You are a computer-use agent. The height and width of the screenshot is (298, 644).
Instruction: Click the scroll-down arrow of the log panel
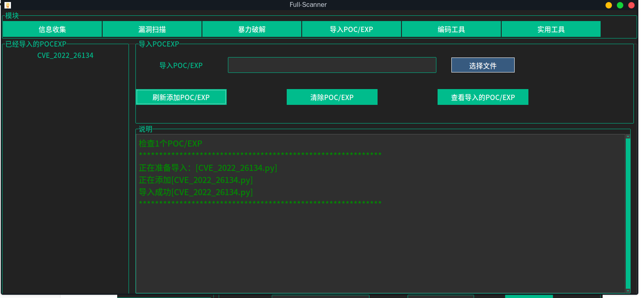[628, 291]
